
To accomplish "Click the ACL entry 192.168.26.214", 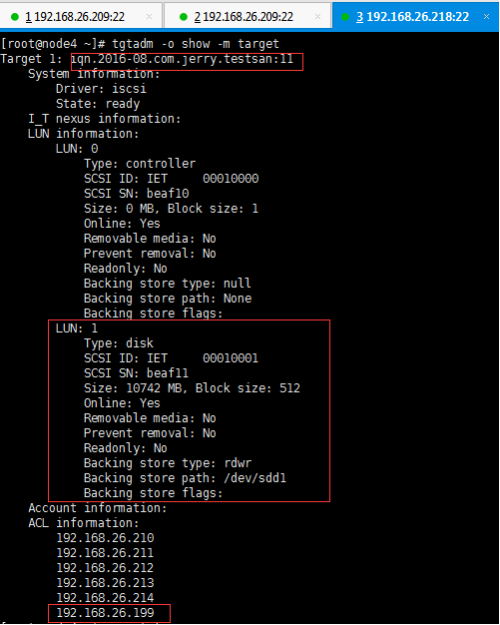I will (105, 597).
